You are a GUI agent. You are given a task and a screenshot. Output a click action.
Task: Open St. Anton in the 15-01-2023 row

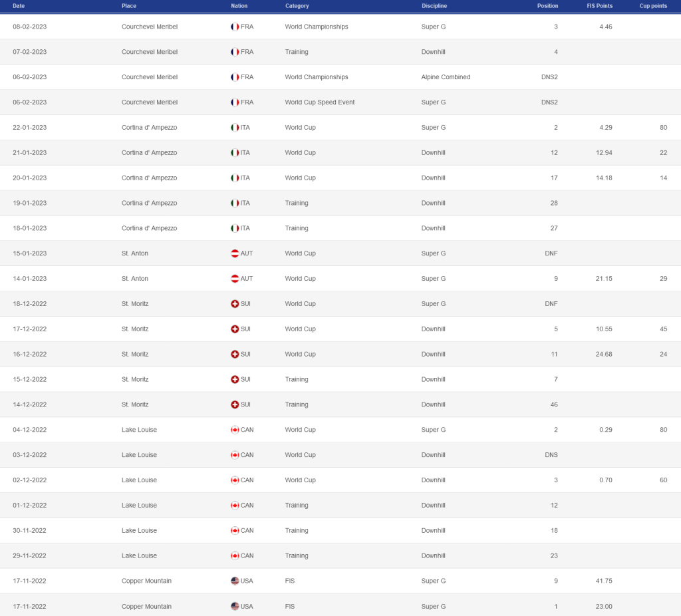(134, 253)
